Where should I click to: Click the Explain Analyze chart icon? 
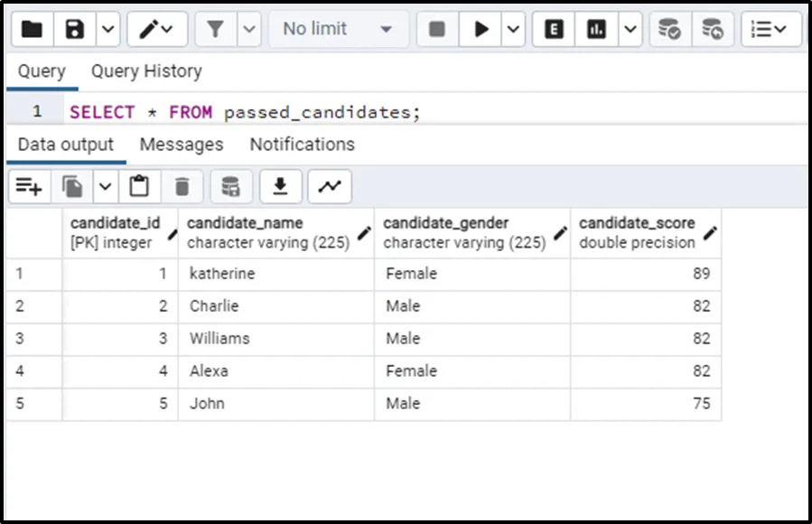(x=596, y=30)
